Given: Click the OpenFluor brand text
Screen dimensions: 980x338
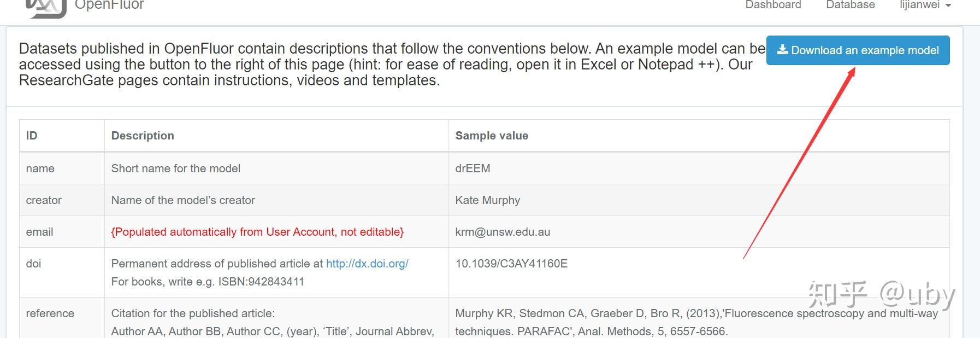Looking at the screenshot, I should pyautogui.click(x=109, y=5).
